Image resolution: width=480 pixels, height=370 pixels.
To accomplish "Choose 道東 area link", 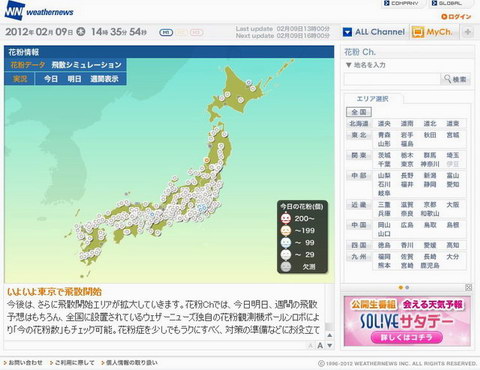I will click(453, 124).
